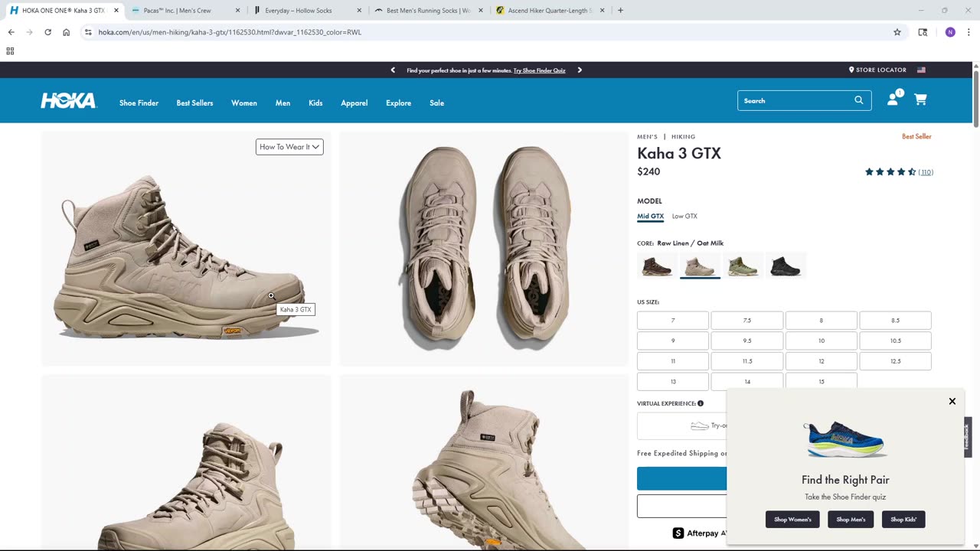
Task: Expand the How To Wear It dropdown
Action: (x=289, y=147)
